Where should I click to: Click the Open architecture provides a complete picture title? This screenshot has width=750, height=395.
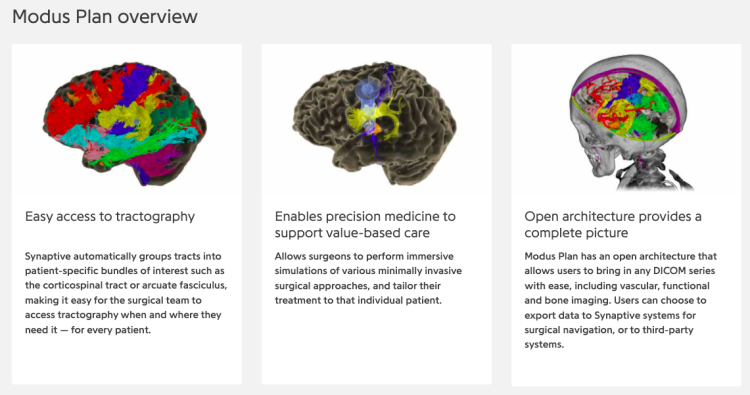tap(613, 225)
